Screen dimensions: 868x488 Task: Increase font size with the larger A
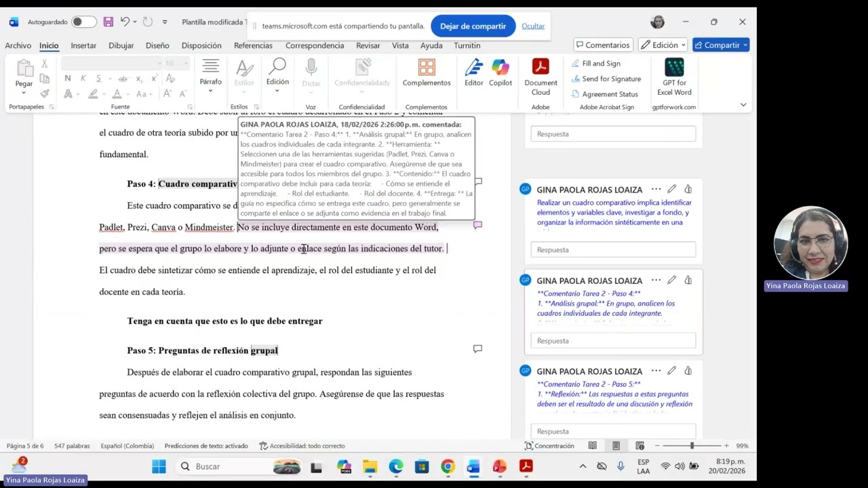(169, 94)
